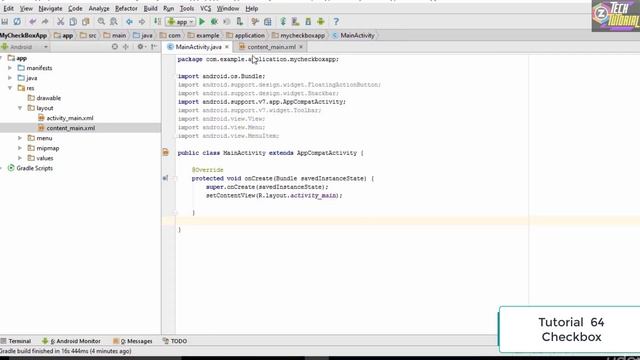Click the Collapse All icon in project panel
This screenshot has width=640, height=360.
click(x=126, y=47)
